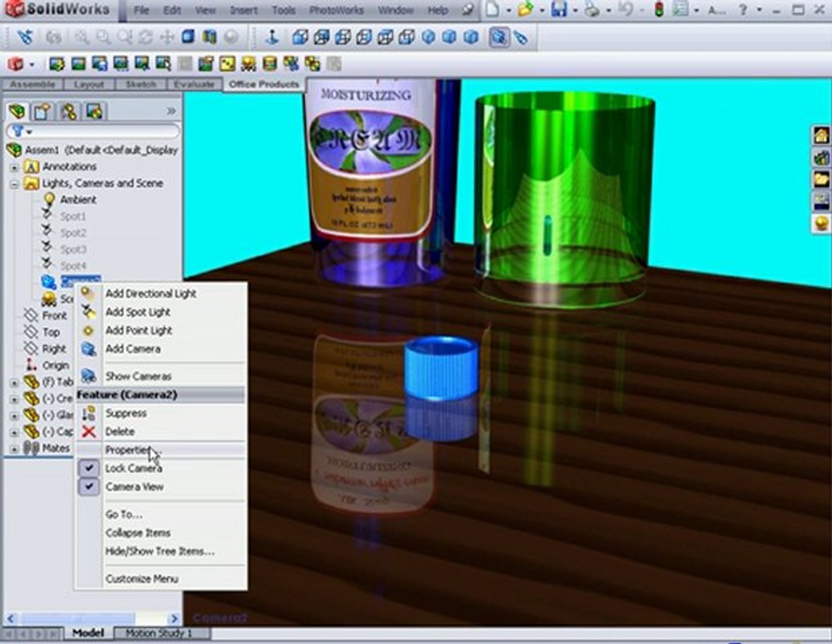
Task: Open the ConfigurationManager tab icon
Action: click(69, 111)
